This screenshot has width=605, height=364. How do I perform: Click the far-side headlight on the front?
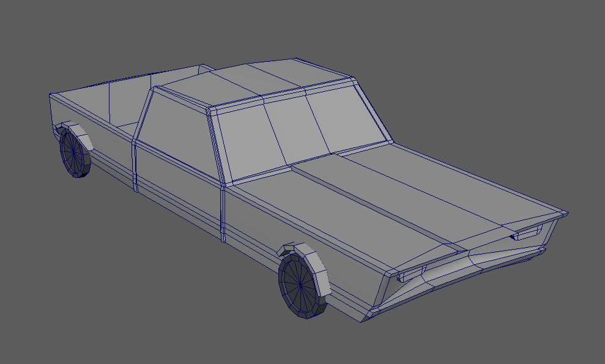(x=528, y=232)
